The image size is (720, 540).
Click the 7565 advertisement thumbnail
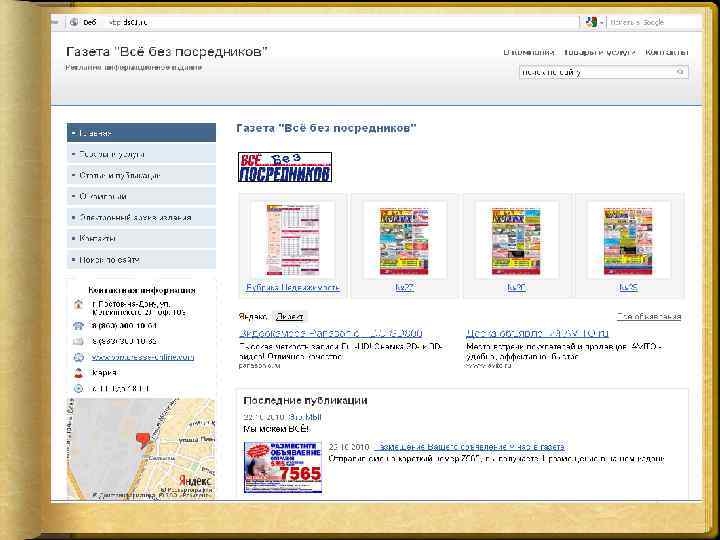point(283,467)
